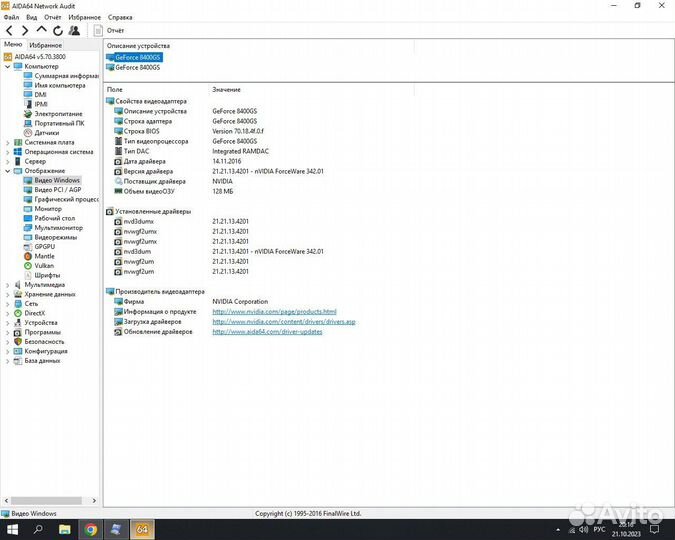Open the Vulkan item in sidebar
This screenshot has height=540, width=675.
point(43,265)
